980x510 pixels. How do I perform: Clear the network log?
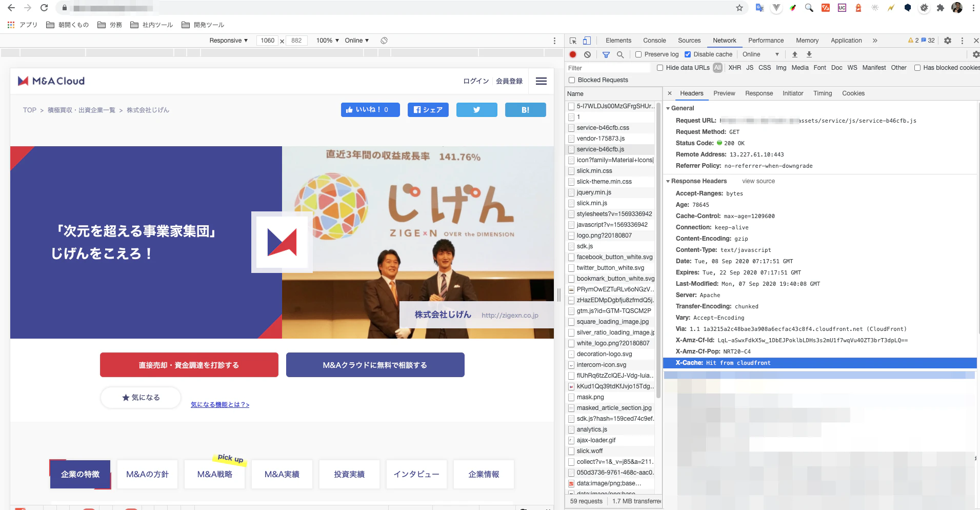587,54
